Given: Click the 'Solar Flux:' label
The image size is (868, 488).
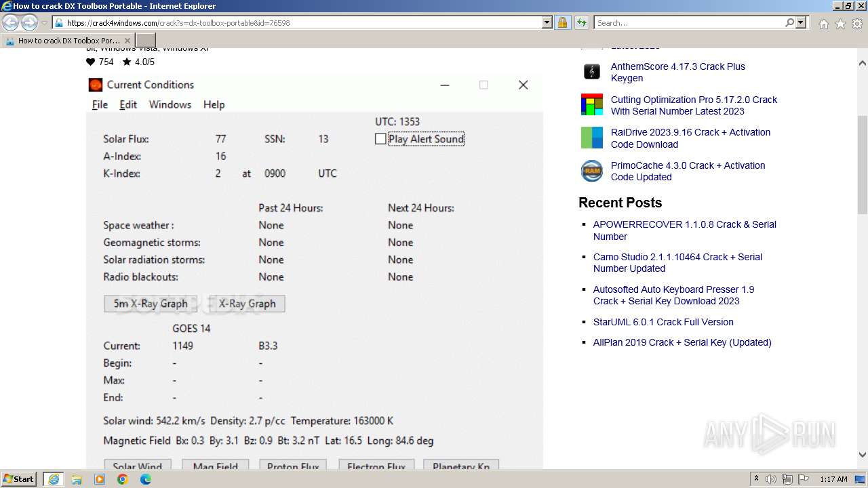Looking at the screenshot, I should coord(126,139).
